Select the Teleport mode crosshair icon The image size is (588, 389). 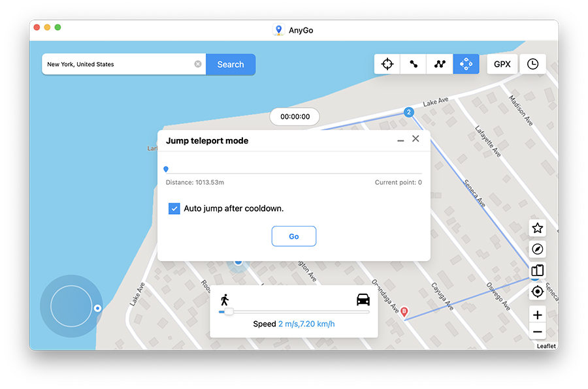coord(387,63)
